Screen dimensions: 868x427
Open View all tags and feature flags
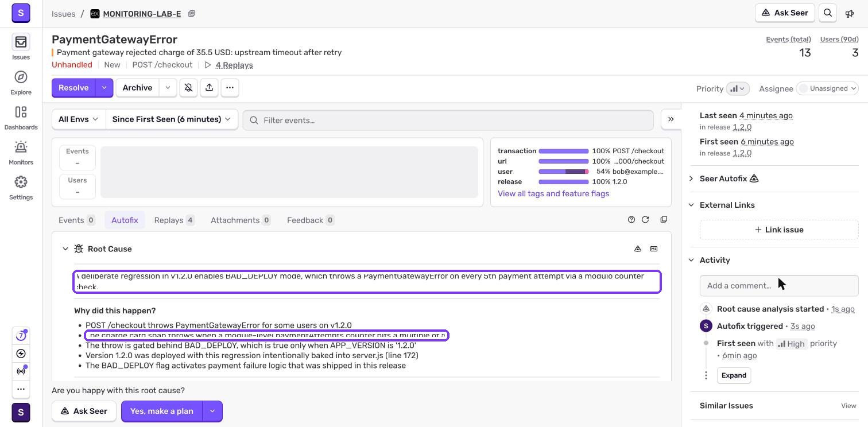pyautogui.click(x=553, y=194)
